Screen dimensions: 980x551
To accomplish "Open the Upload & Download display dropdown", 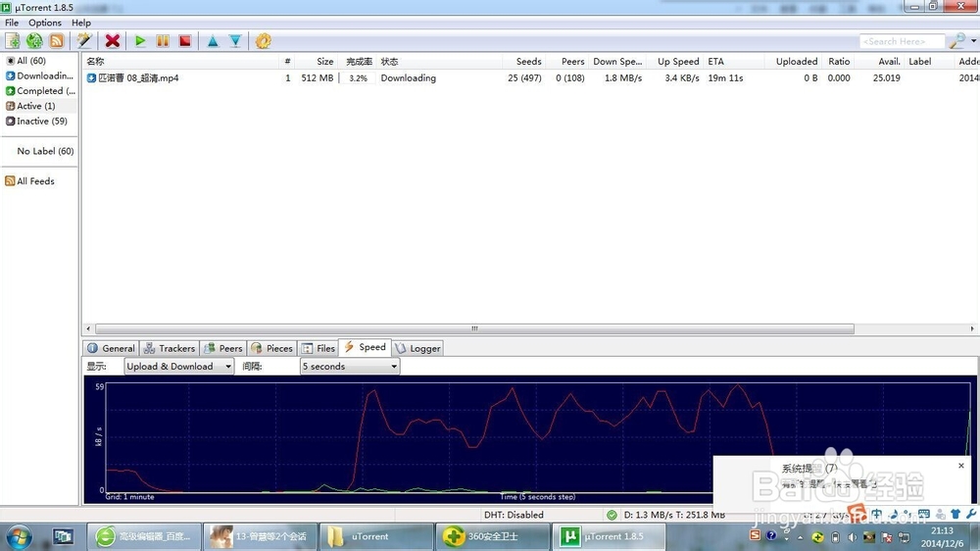I will pyautogui.click(x=178, y=367).
